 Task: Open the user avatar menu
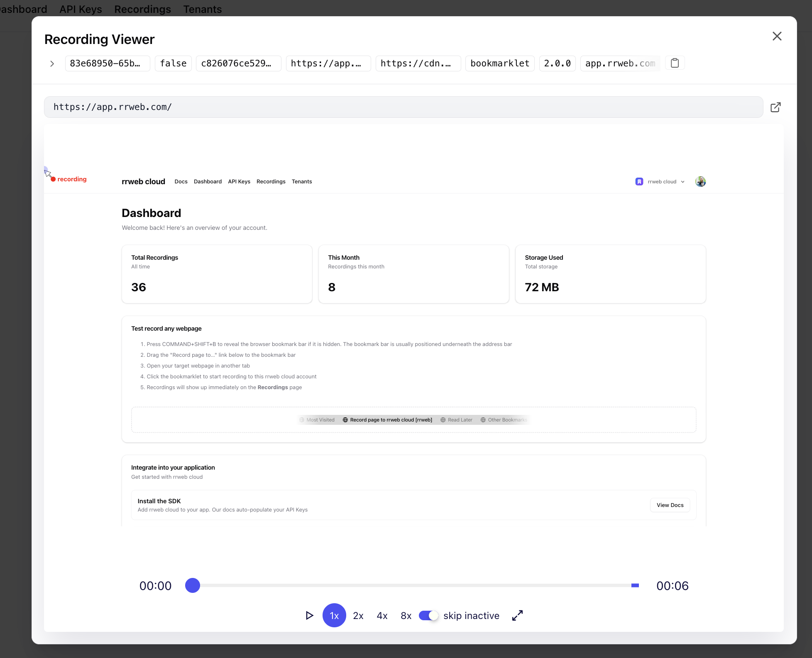pos(700,181)
